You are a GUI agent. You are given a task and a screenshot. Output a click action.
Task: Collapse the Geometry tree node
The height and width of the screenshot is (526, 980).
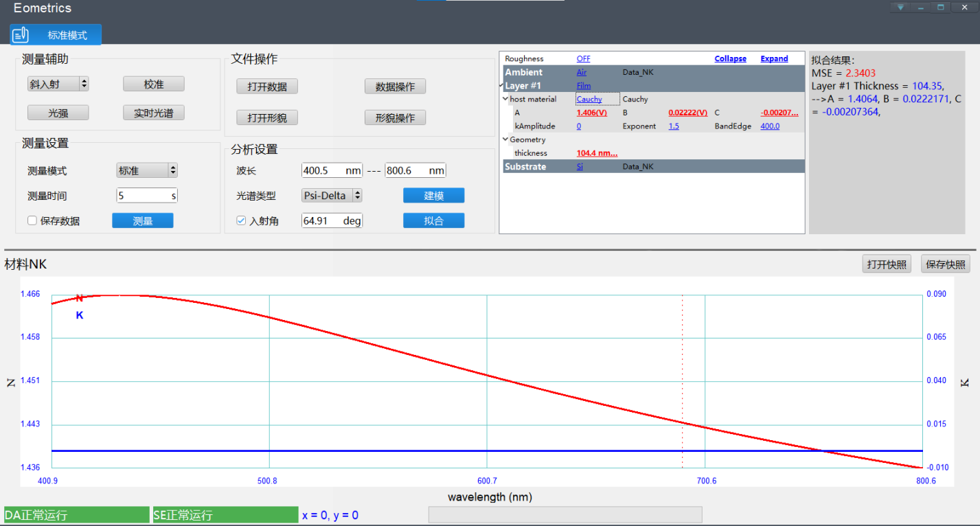coord(505,139)
